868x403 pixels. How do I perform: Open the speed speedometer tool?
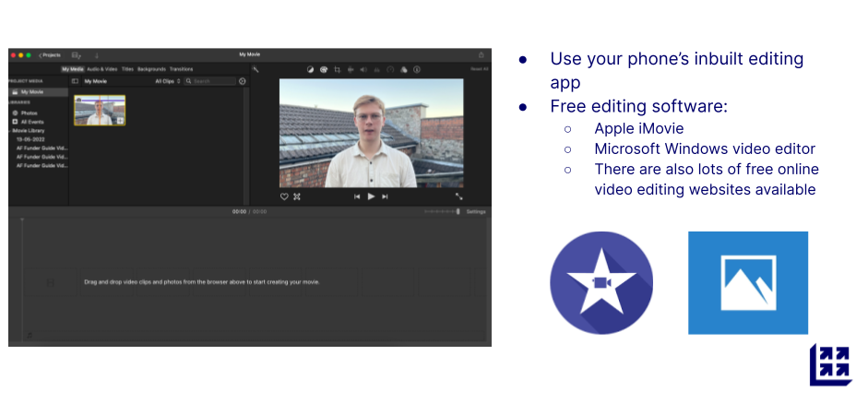point(390,70)
